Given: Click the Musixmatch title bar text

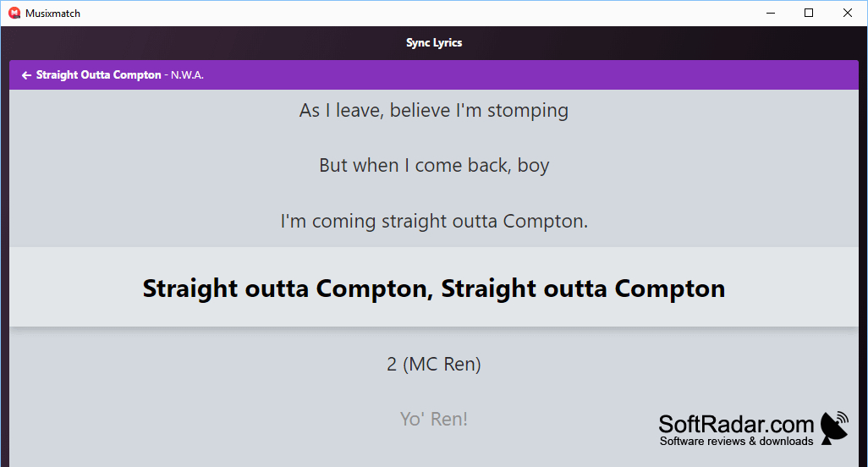Looking at the screenshot, I should pos(52,14).
